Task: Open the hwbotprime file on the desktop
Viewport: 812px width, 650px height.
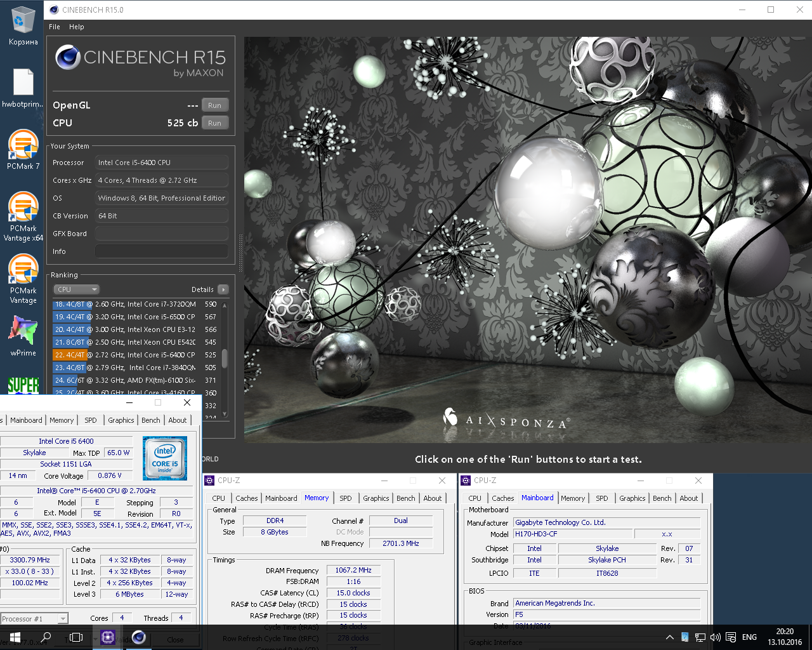Action: point(23,88)
